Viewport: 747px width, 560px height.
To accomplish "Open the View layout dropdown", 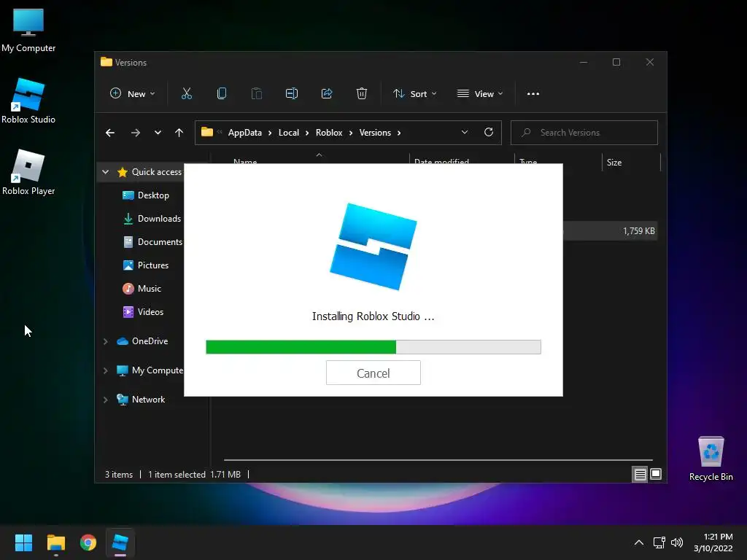I will pyautogui.click(x=480, y=94).
